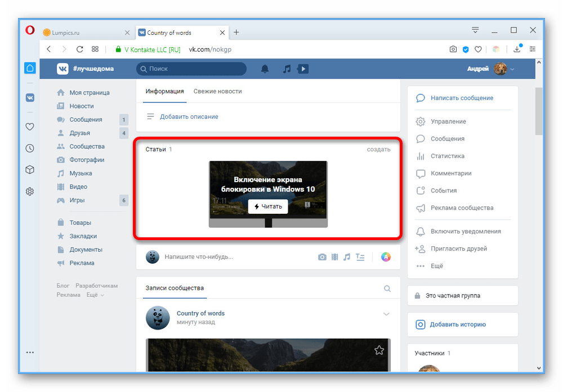The height and width of the screenshot is (392, 563).
Task: Expand post options chevron by Country of words
Action: pos(386,314)
